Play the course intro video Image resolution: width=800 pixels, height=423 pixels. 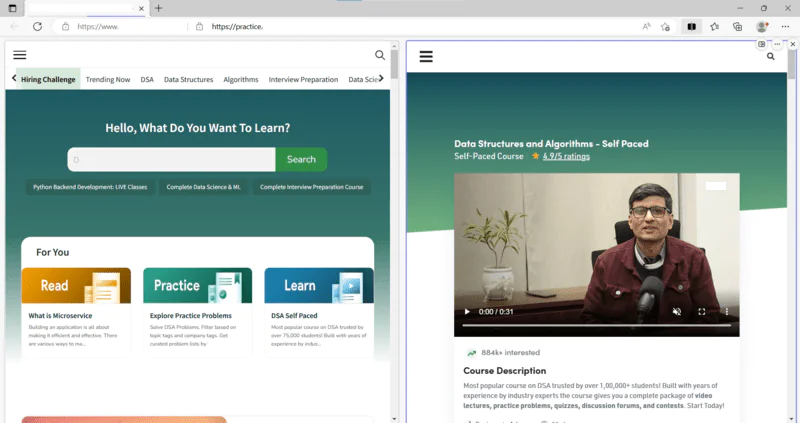(467, 312)
